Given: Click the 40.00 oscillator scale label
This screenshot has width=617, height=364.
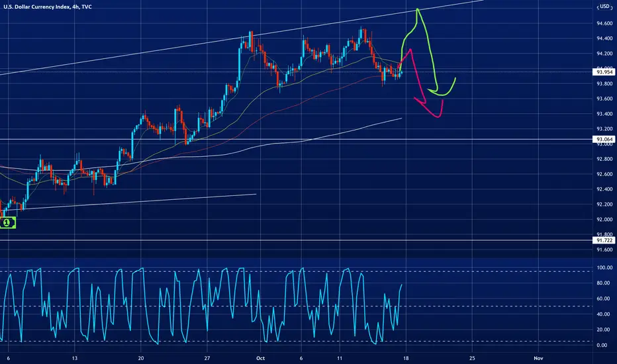Looking at the screenshot, I should [x=604, y=314].
